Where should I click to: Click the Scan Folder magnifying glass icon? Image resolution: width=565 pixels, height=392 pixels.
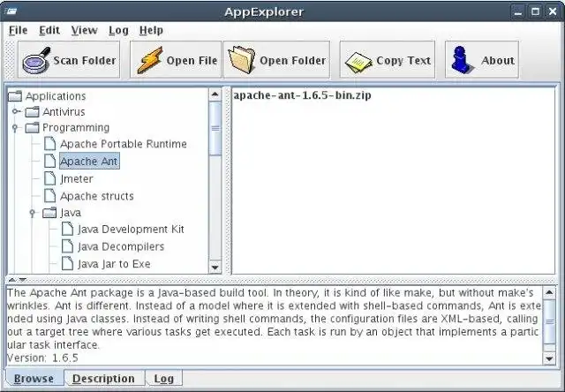pos(36,60)
